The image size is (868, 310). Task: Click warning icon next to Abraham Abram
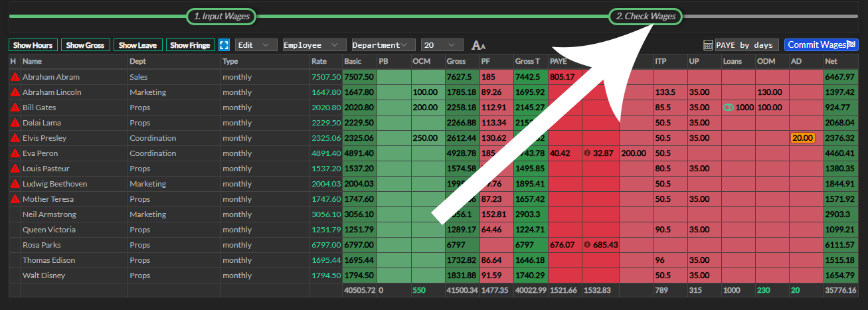pos(15,77)
